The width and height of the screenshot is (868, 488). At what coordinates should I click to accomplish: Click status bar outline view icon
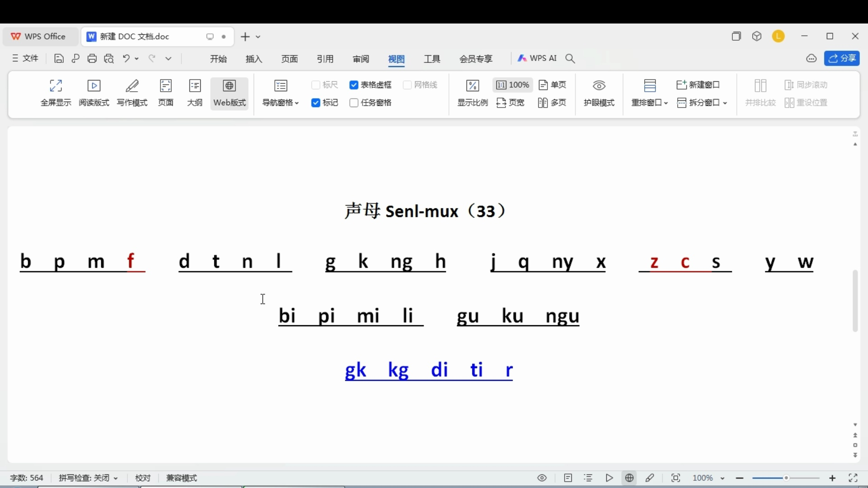[588, 478]
